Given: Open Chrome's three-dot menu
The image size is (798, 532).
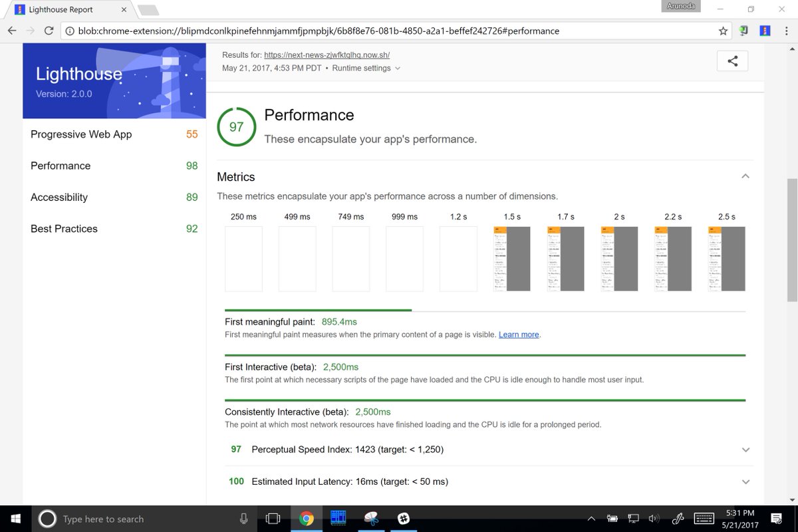Looking at the screenshot, I should click(x=785, y=31).
